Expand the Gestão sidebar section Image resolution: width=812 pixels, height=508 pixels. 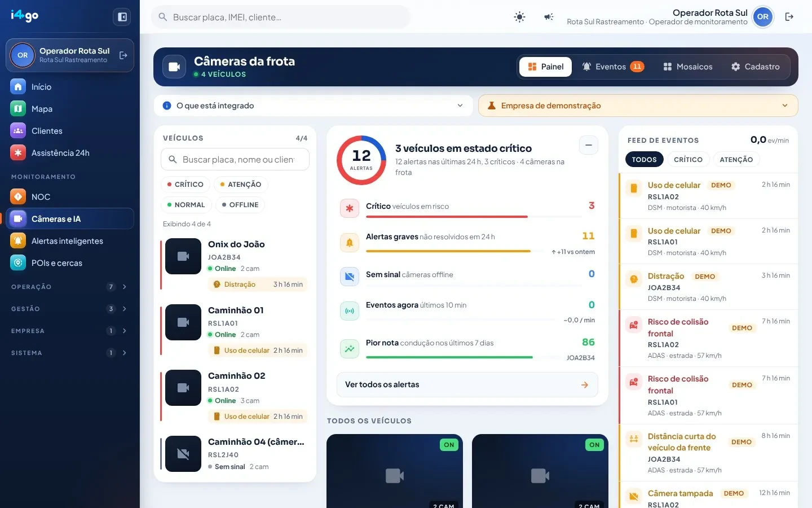[x=70, y=309]
